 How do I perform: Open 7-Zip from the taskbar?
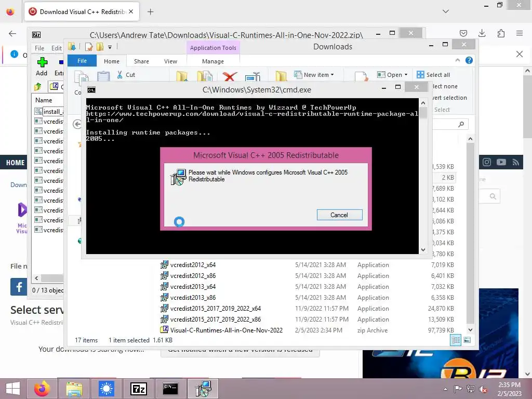click(x=138, y=389)
